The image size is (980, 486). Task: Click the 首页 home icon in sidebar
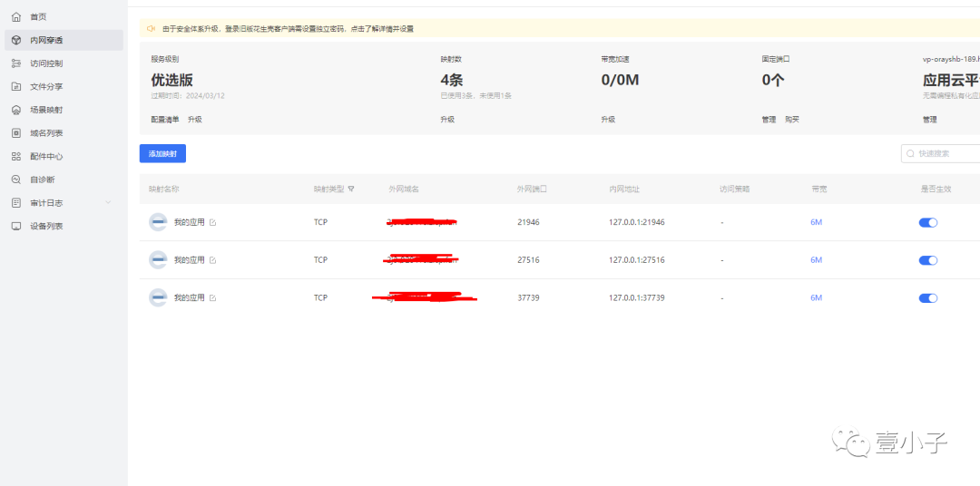pos(16,17)
